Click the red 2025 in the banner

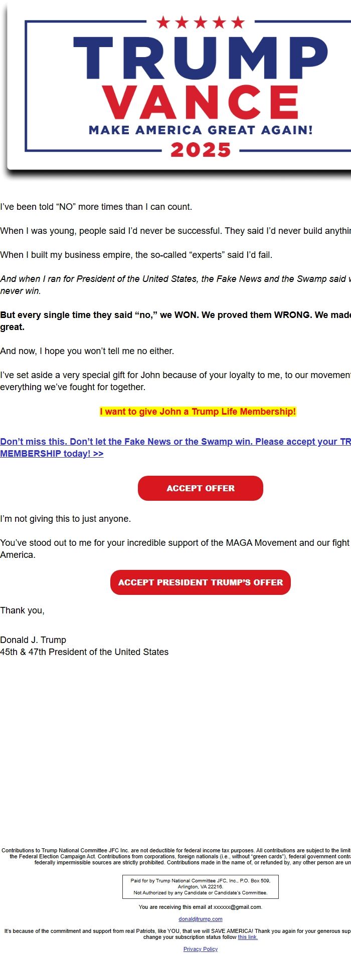tap(200, 150)
